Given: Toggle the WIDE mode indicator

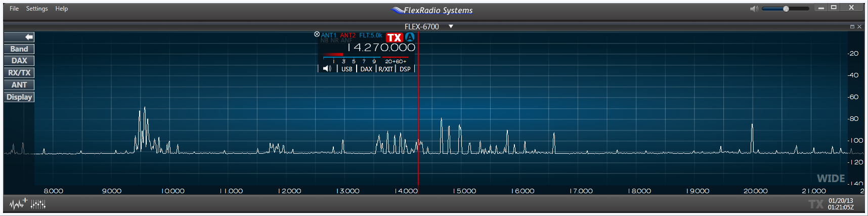Looking at the screenshot, I should point(831,179).
